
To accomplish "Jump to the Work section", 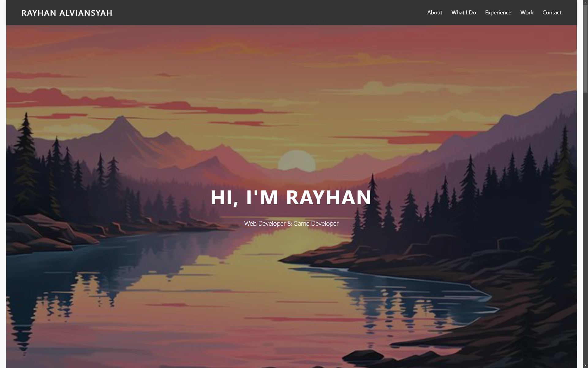I will point(526,13).
